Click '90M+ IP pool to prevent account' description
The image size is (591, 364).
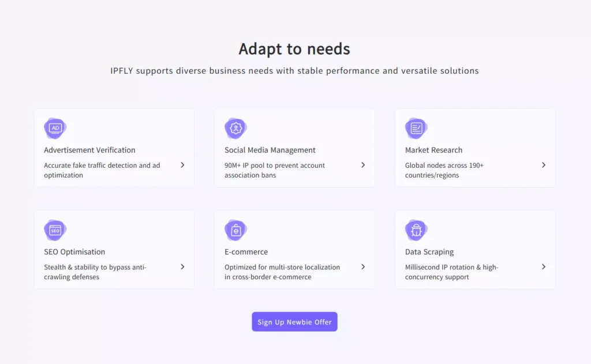pyautogui.click(x=274, y=166)
